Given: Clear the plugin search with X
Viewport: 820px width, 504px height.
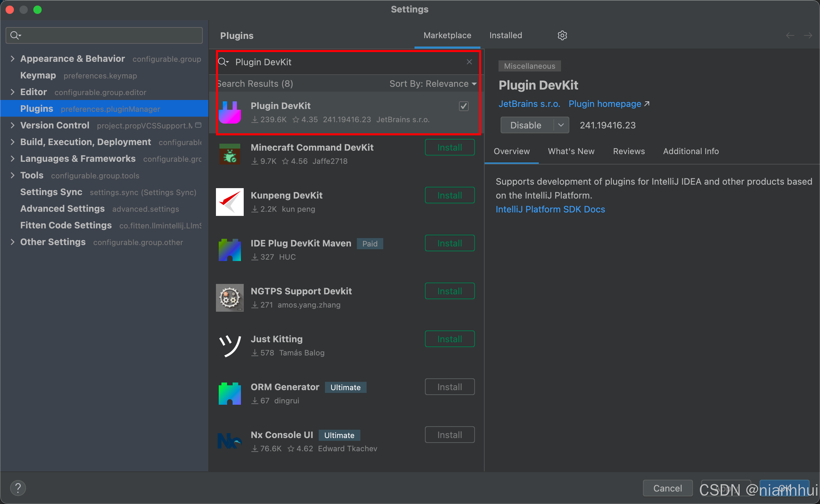Looking at the screenshot, I should 469,62.
